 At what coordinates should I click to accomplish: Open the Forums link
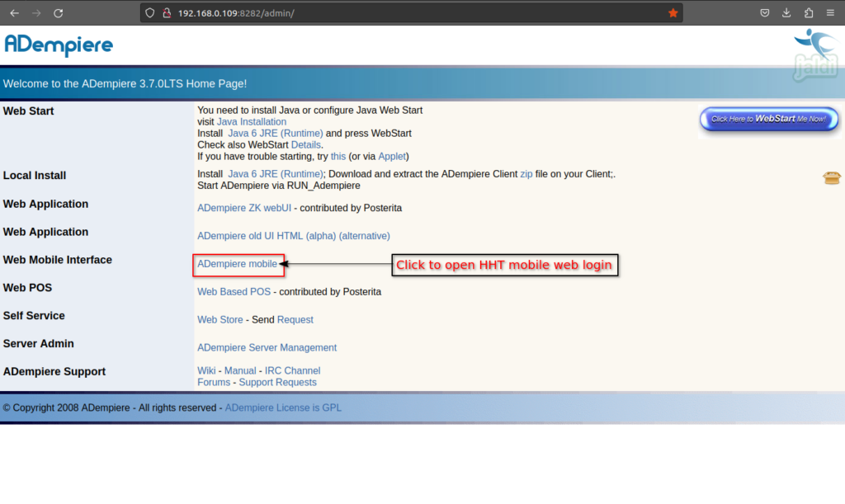click(x=214, y=382)
